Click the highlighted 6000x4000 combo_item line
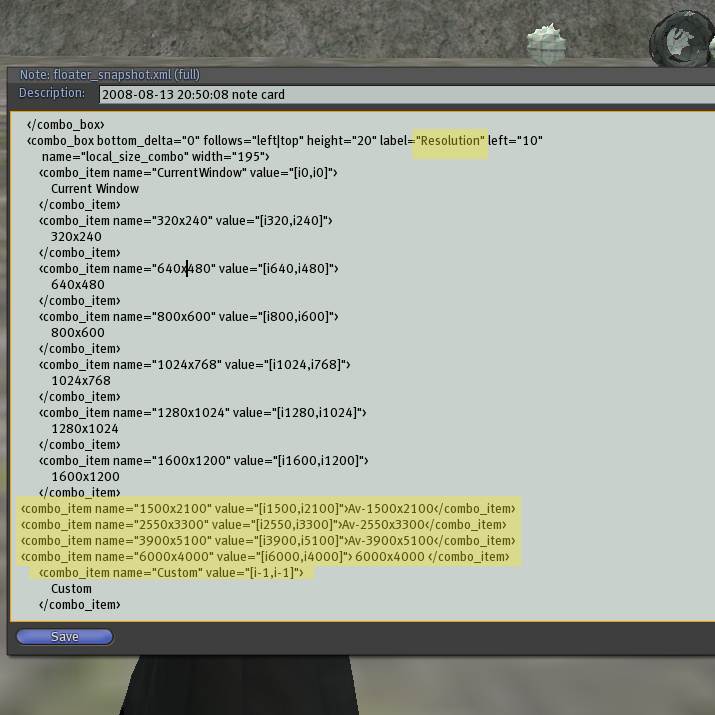Viewport: 715px width, 715px height. (265, 557)
